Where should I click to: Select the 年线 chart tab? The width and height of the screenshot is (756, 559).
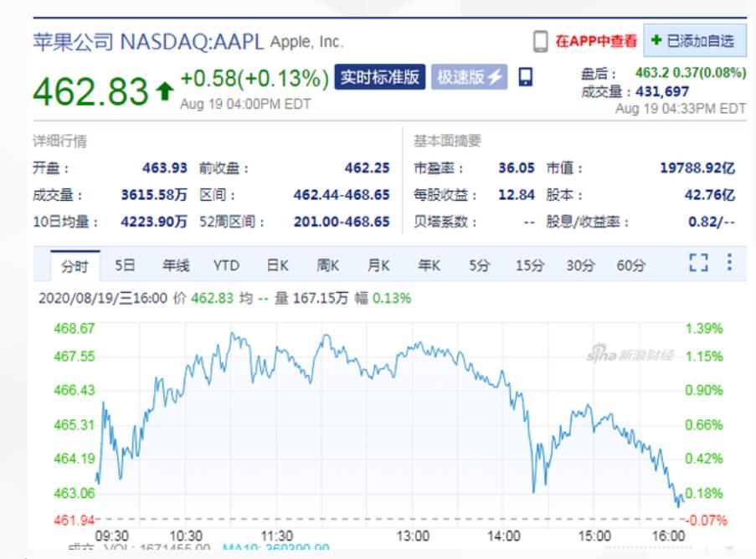tap(176, 265)
